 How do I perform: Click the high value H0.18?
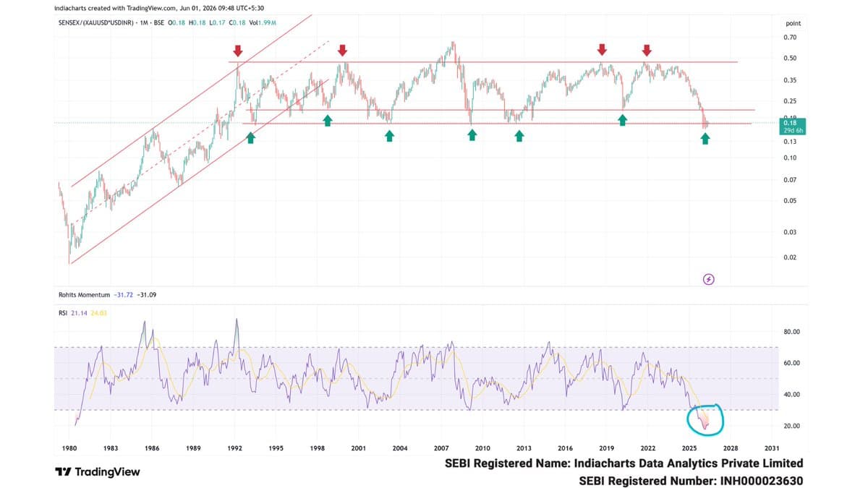[196, 23]
